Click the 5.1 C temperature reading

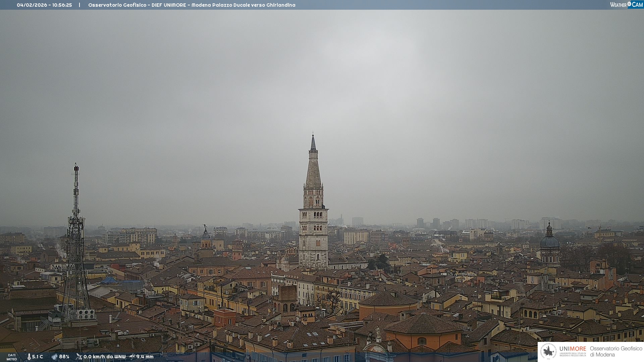tap(38, 357)
